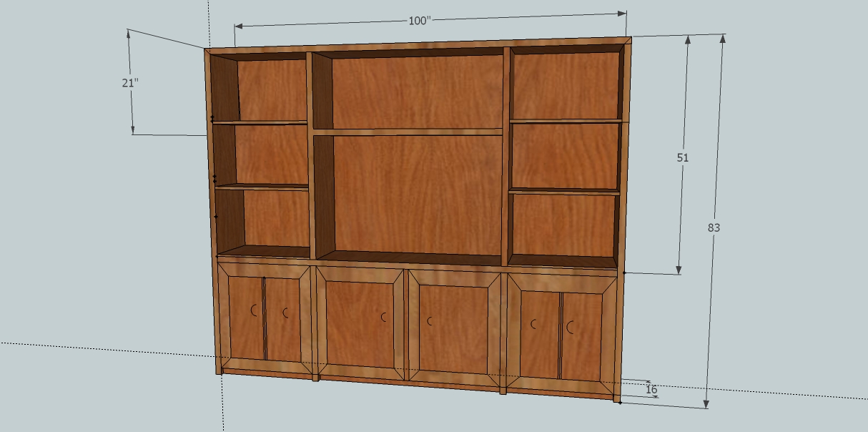Click the second cabinet door panel
This screenshot has height=432, width=868.
pyautogui.click(x=360, y=324)
